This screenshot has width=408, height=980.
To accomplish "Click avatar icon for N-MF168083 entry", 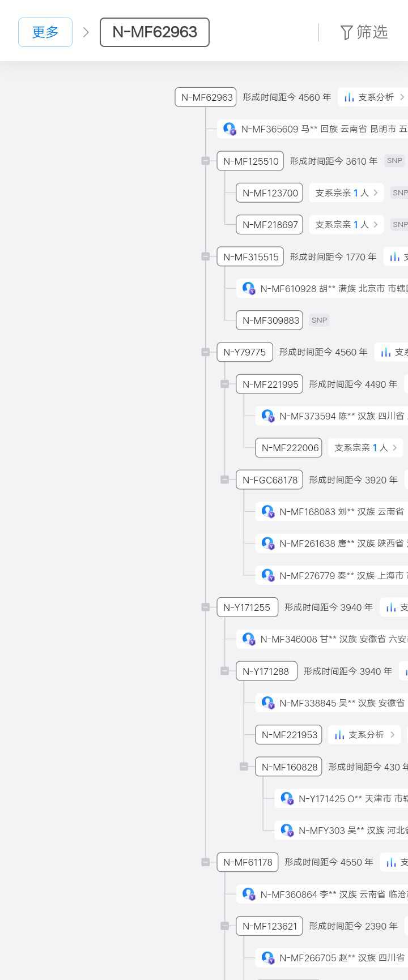I will tap(267, 512).
